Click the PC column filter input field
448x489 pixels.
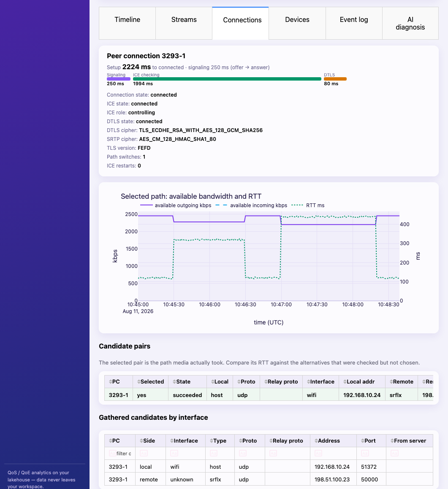pos(124,454)
